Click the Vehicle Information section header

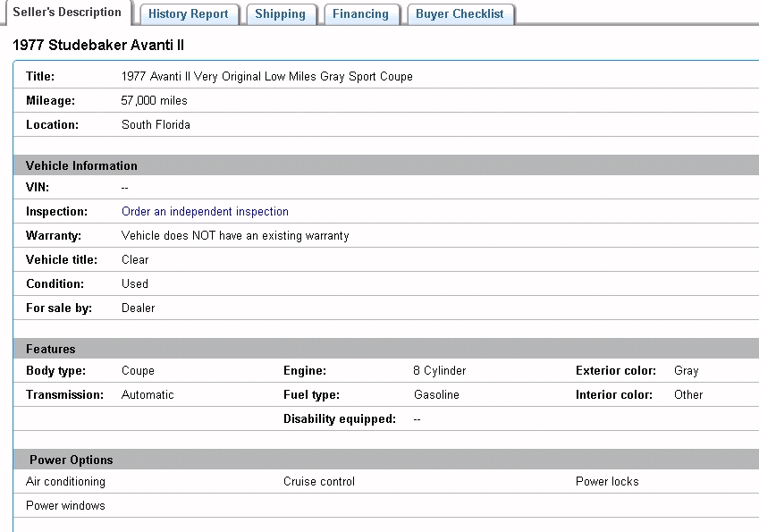tap(81, 165)
